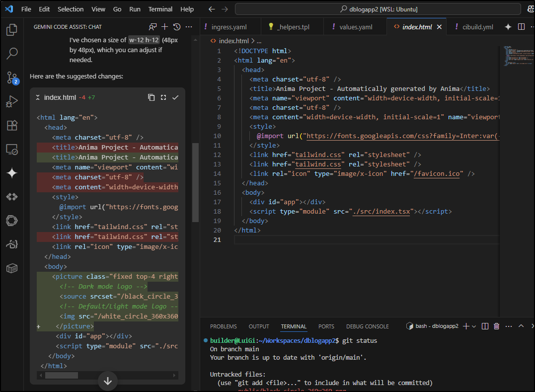
Task: Open the /favicon.ico link on line 14
Action: coord(436,174)
